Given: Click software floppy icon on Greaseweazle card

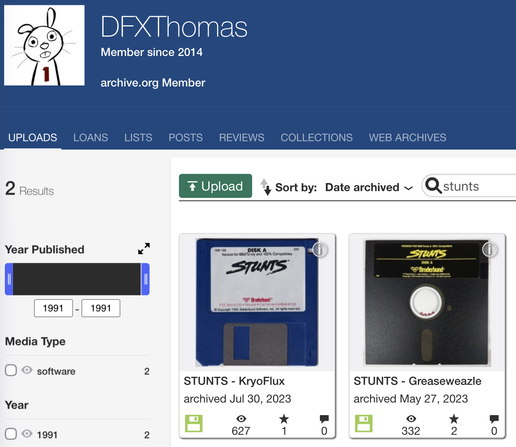Looking at the screenshot, I should click(364, 423).
